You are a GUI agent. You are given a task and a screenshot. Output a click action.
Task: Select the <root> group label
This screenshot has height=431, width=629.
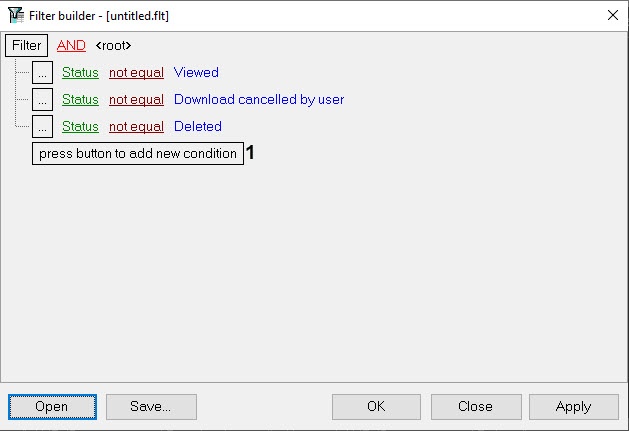tap(114, 46)
